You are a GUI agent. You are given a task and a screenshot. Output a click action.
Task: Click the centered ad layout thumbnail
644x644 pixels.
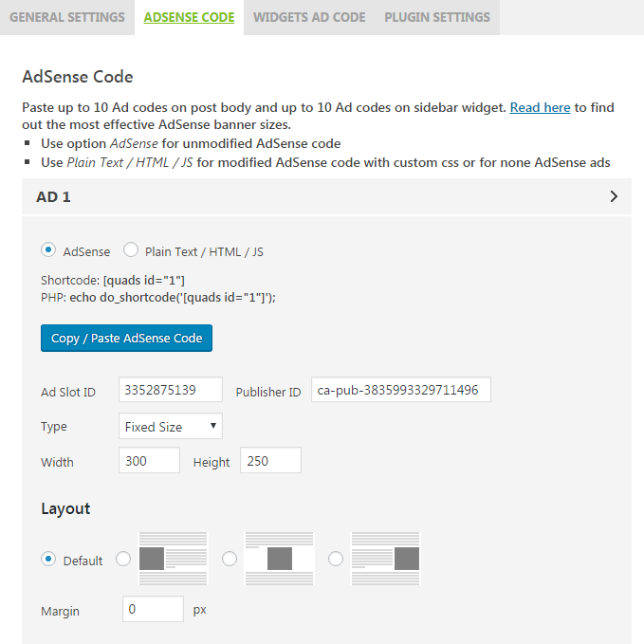click(279, 559)
